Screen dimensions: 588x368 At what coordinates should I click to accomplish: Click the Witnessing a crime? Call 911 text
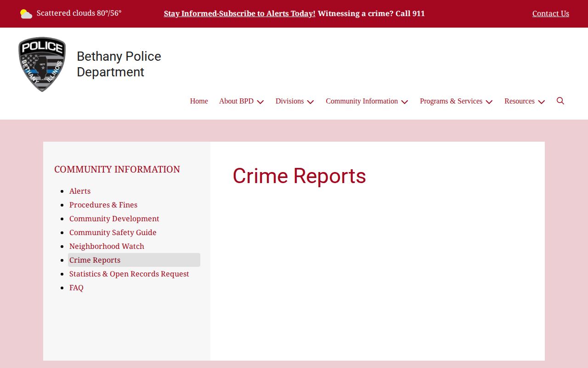coord(371,14)
